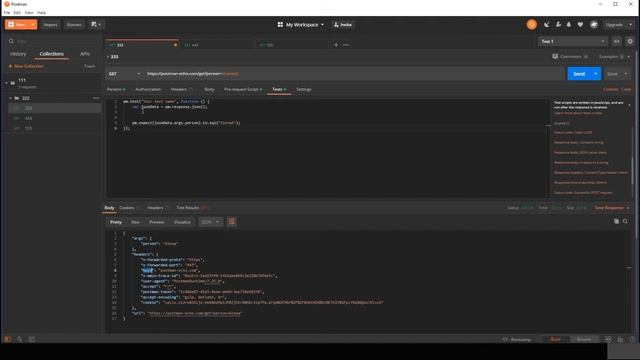Screen dimensions: 640x360
Task: Open the Save dropdown arrow
Action: 626,74
